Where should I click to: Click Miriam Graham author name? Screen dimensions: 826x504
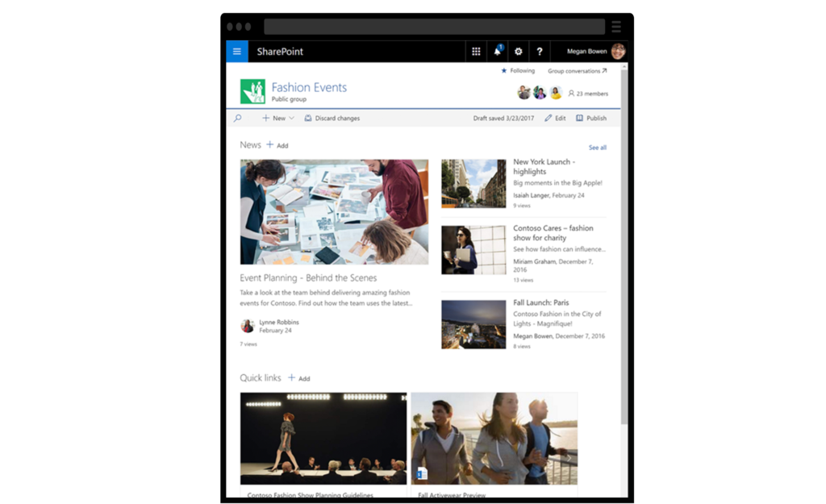[x=534, y=261]
